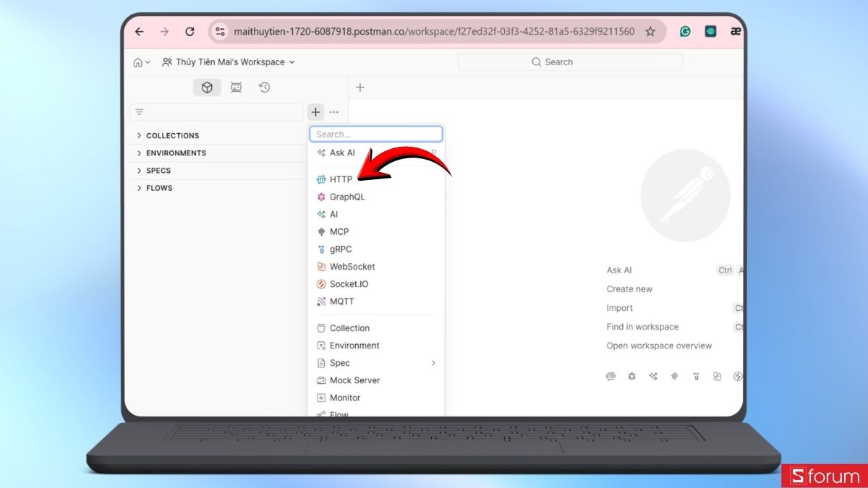Click the MCP quick icon at bottom row
The image size is (868, 488).
674,377
